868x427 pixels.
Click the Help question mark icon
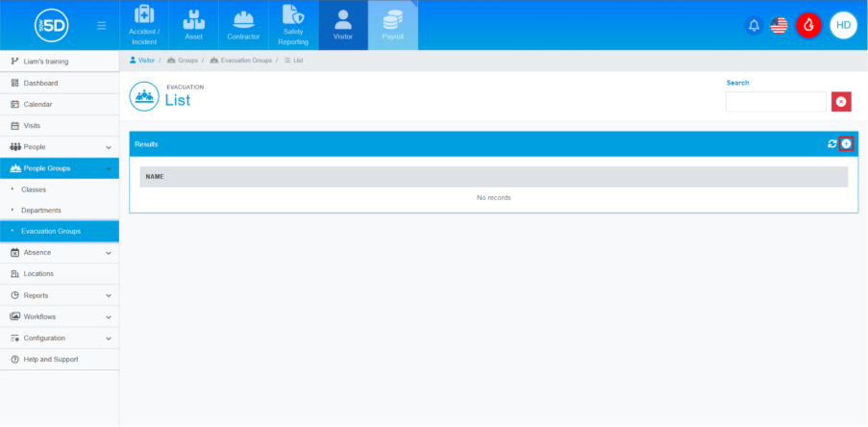click(x=15, y=360)
